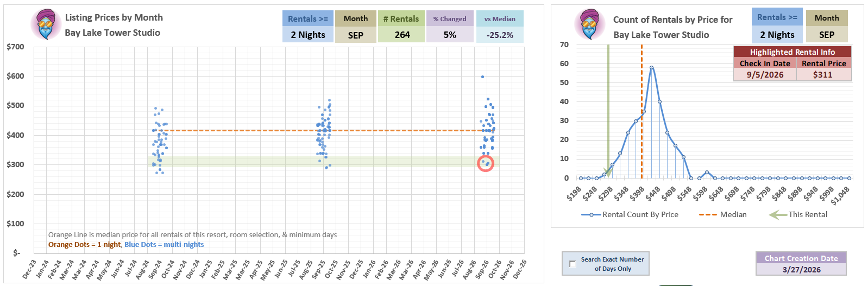The height and width of the screenshot is (286, 868).
Task: Select the vs Median header cell
Action: click(x=500, y=18)
